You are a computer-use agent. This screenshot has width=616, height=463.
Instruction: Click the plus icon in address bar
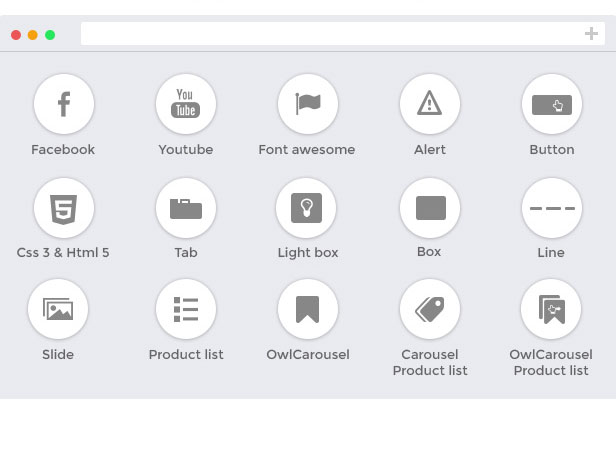click(x=591, y=34)
